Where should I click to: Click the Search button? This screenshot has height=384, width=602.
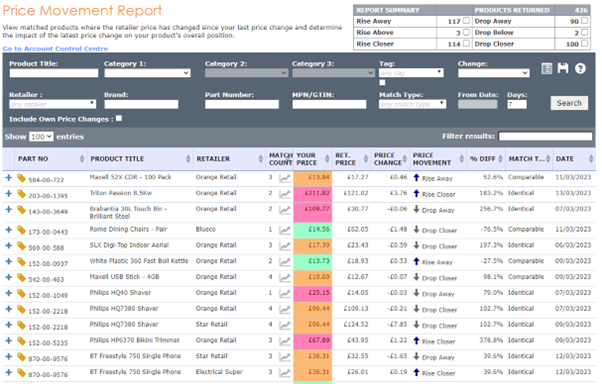569,103
